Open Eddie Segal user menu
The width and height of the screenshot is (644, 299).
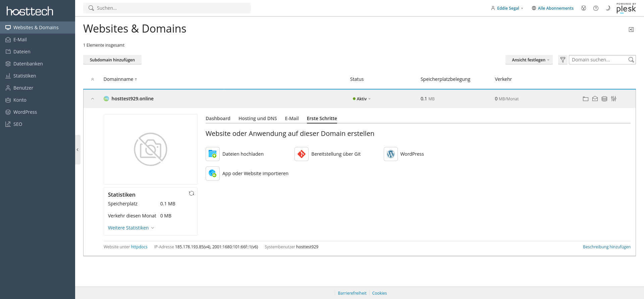tap(507, 8)
